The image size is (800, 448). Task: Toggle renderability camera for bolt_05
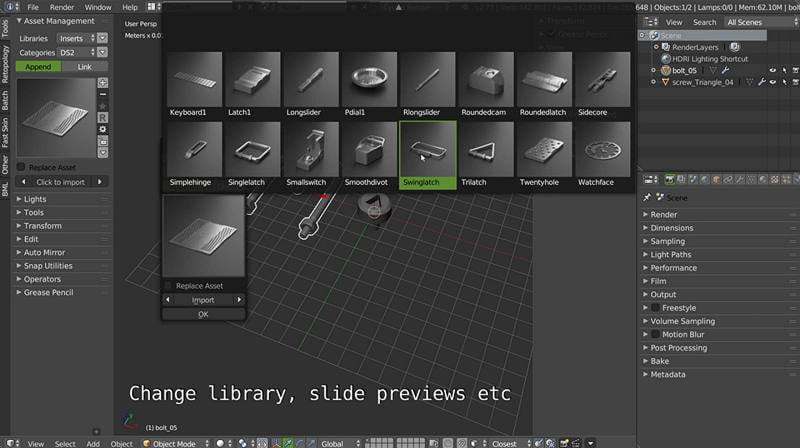tap(796, 70)
